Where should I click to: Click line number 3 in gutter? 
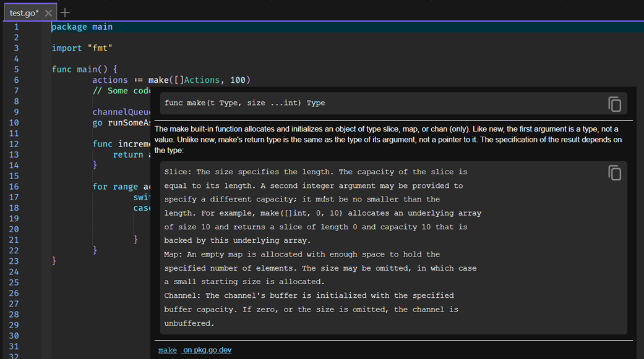[17, 48]
